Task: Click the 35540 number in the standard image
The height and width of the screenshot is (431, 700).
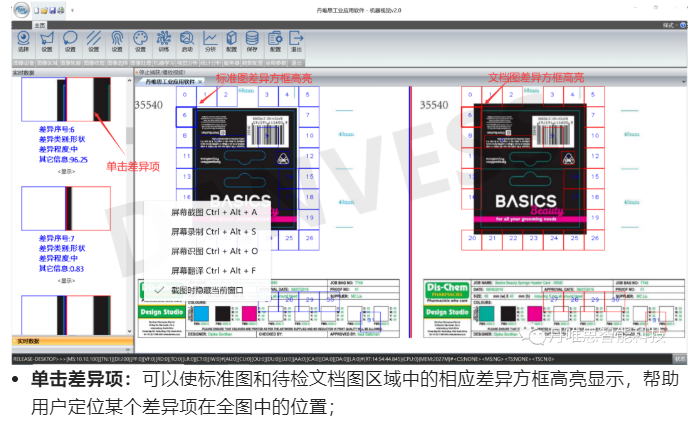Action: [x=149, y=105]
